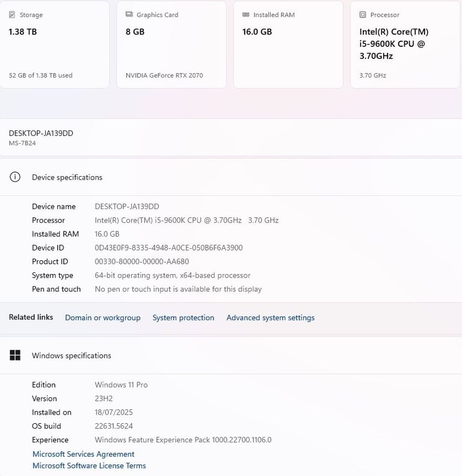Click the System type label
Image resolution: width=462 pixels, height=476 pixels.
coord(52,275)
